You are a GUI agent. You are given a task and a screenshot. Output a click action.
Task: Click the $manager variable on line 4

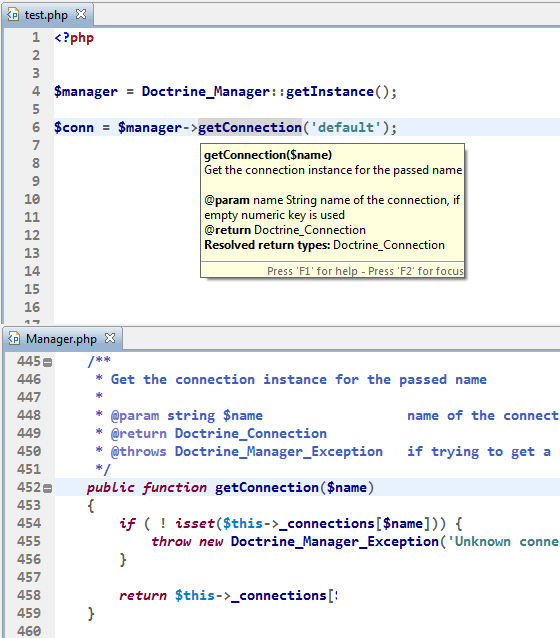click(x=86, y=92)
